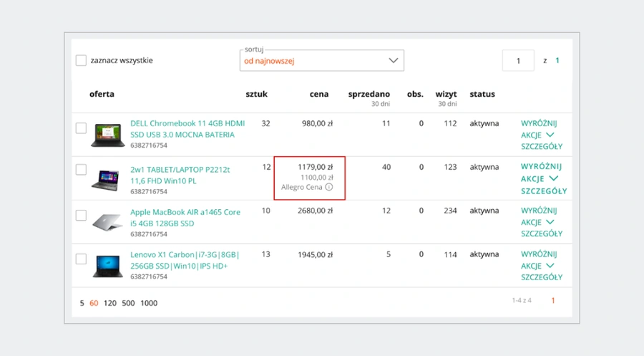The height and width of the screenshot is (356, 644).
Task: Open the 2w1 Tablet/Laptop product image
Action: pos(106,180)
